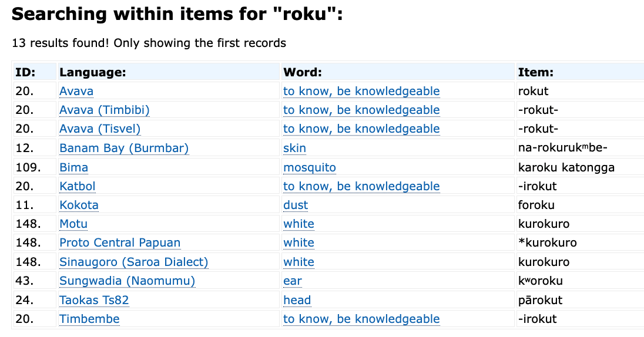Viewport: 644px width, 337px height.
Task: Open Motu's 'white' word link
Action: 298,224
